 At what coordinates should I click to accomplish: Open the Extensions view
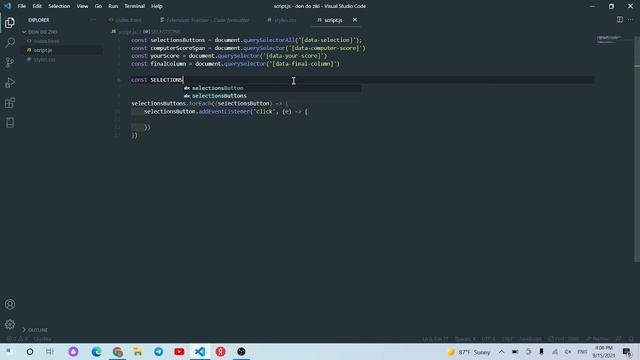point(10,102)
